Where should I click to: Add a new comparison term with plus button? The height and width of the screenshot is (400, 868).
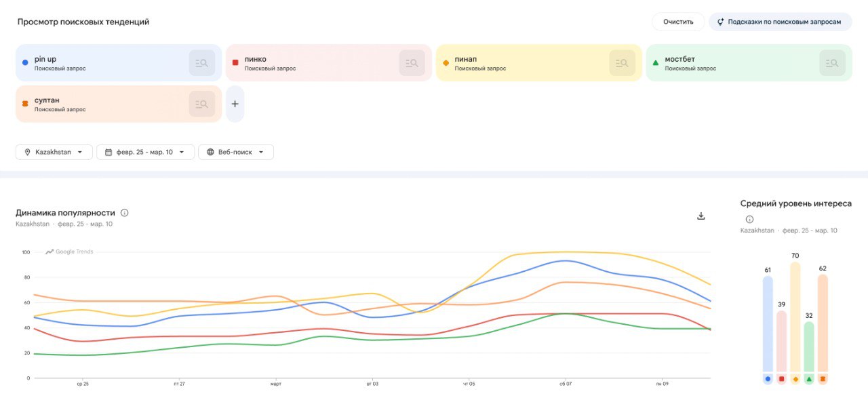tap(235, 104)
